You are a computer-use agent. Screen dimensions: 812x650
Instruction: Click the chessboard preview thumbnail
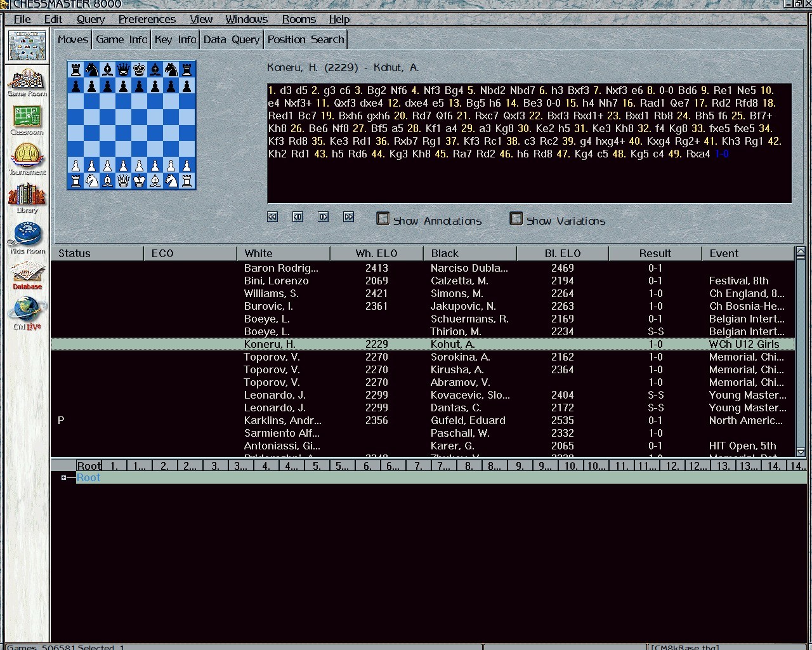point(131,125)
